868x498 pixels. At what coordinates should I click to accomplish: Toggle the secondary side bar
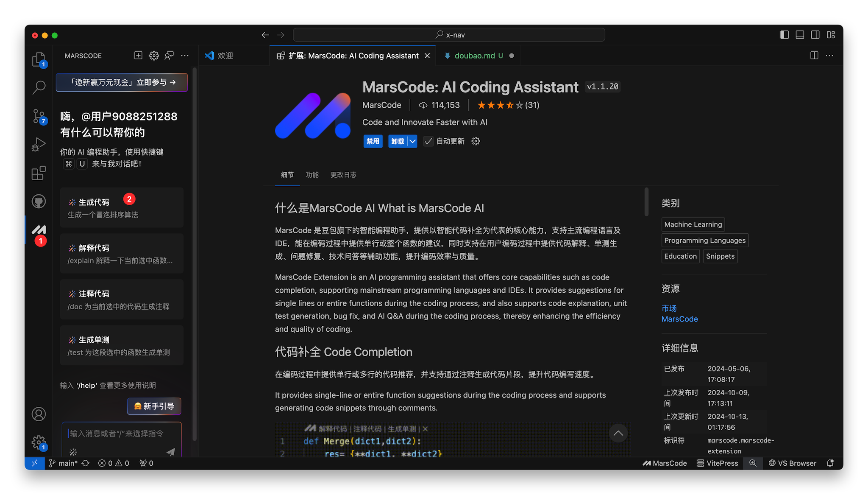tap(815, 35)
